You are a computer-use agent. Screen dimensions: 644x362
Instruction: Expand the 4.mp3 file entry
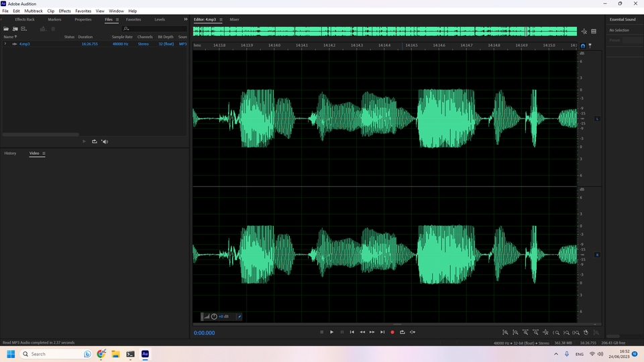point(5,44)
